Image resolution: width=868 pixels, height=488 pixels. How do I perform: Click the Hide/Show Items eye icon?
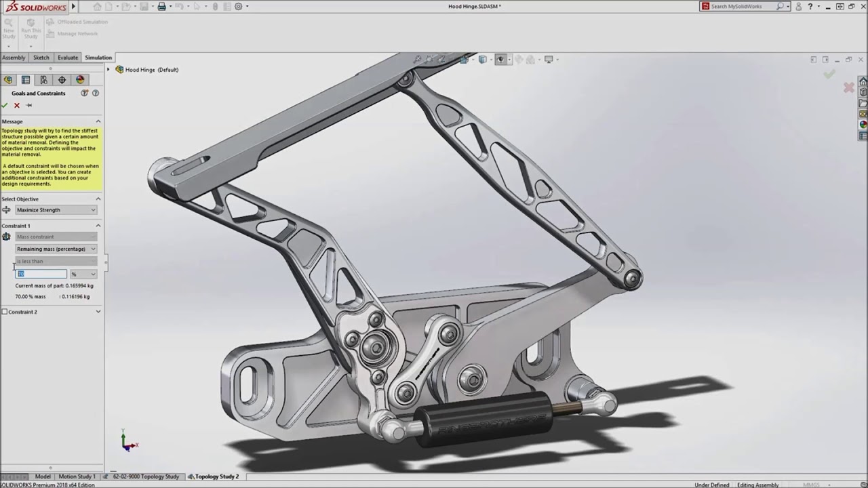[501, 60]
